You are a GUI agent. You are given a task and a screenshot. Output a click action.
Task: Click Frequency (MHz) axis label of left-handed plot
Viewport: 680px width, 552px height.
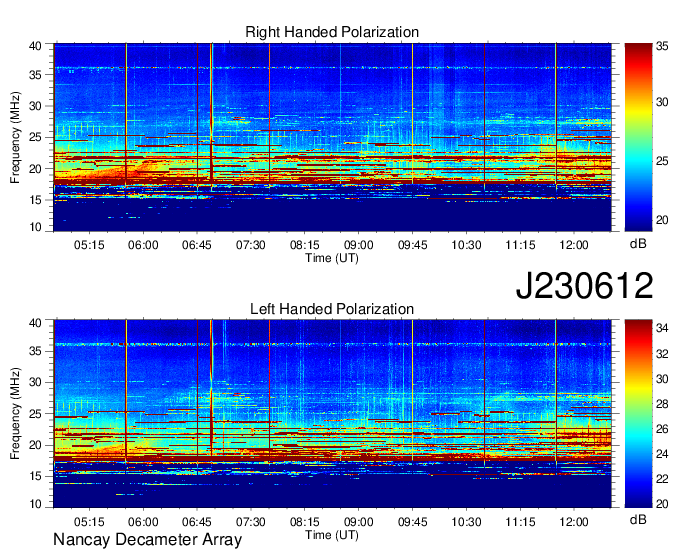15,414
